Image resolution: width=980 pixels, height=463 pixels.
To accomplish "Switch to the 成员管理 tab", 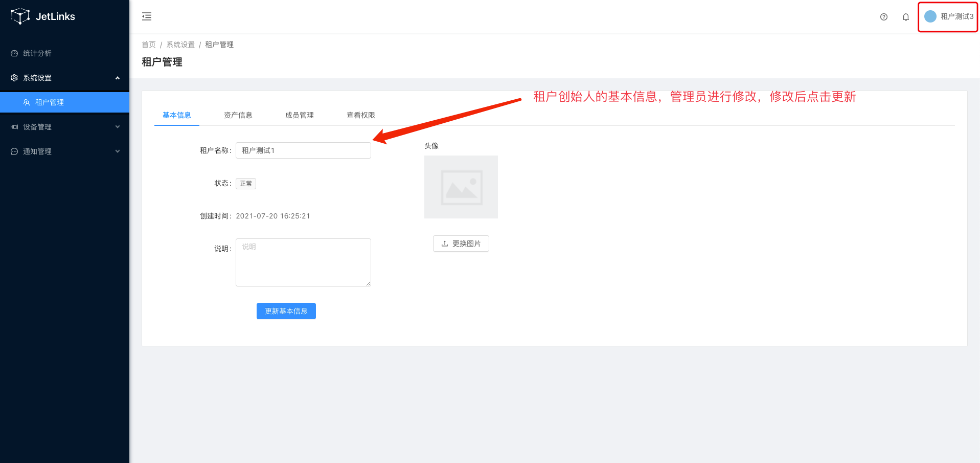I will [300, 115].
